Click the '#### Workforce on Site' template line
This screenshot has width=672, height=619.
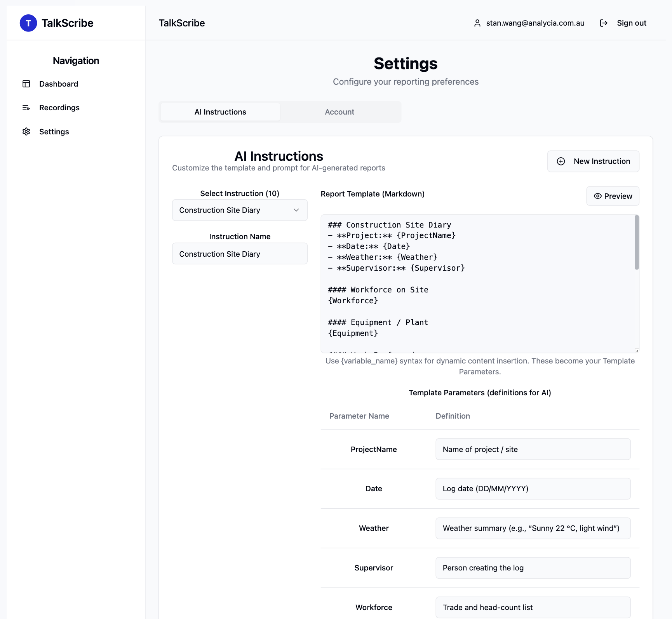378,290
